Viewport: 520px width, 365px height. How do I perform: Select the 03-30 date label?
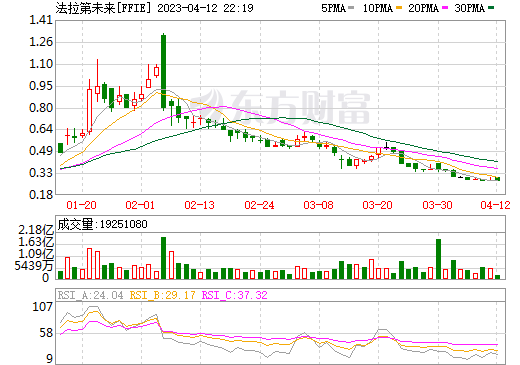point(437,205)
